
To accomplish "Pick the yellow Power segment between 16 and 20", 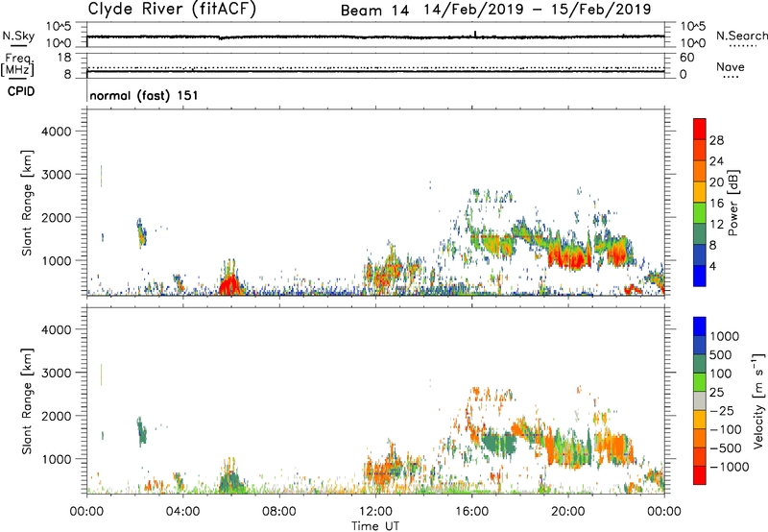I will coord(700,192).
